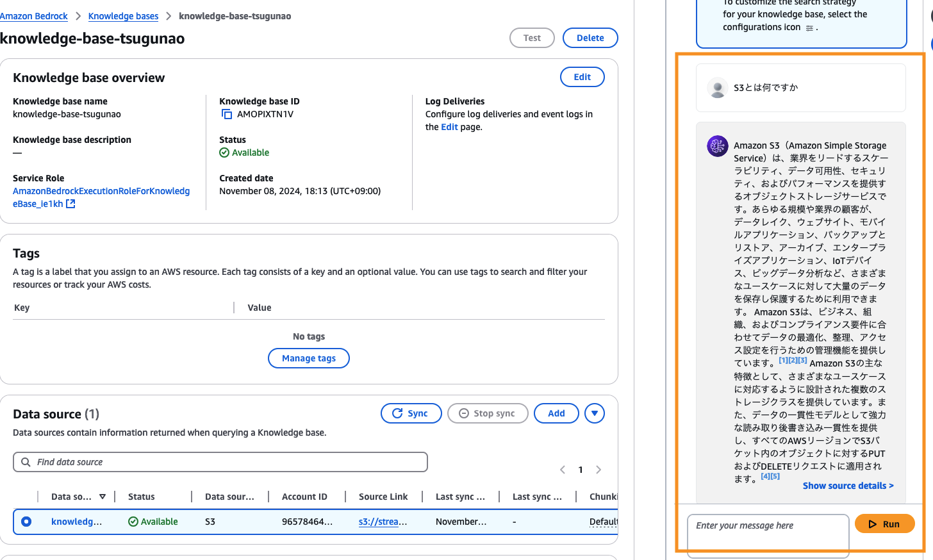Open the knowledg... data source link
933x560 pixels.
coord(76,522)
